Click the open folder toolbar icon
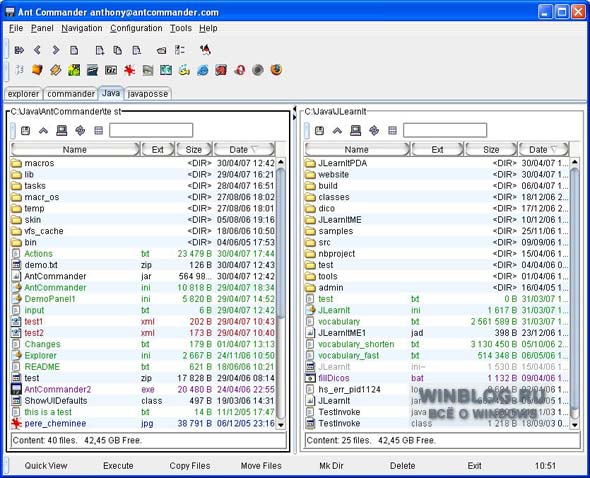590x478 pixels. pos(161,50)
